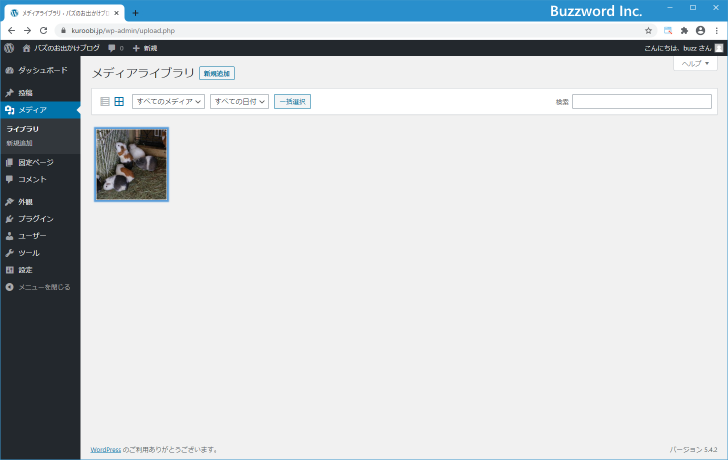
Task: Expand the ヘルプ help tab
Action: 695,63
